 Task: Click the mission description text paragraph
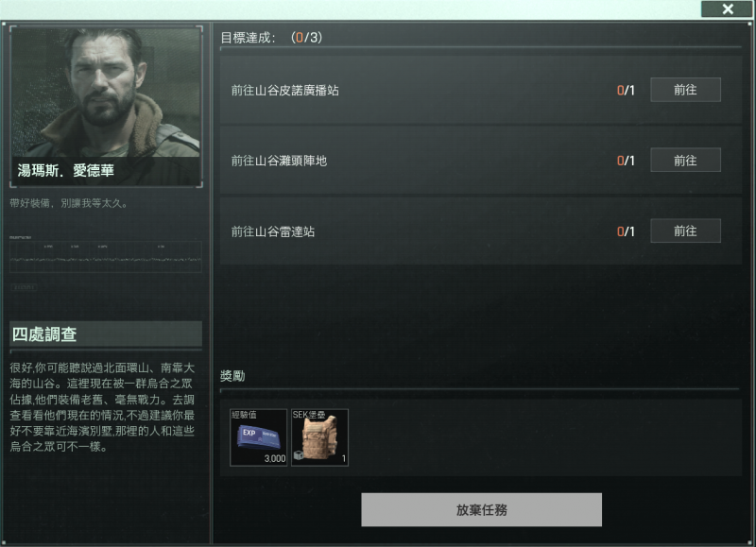pyautogui.click(x=102, y=407)
